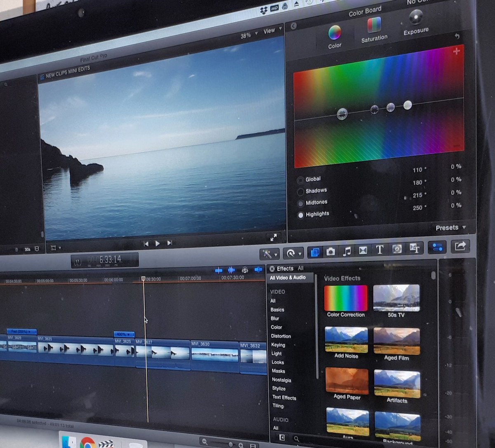
Task: Select the 50s TV effect thumbnail
Action: tap(396, 298)
